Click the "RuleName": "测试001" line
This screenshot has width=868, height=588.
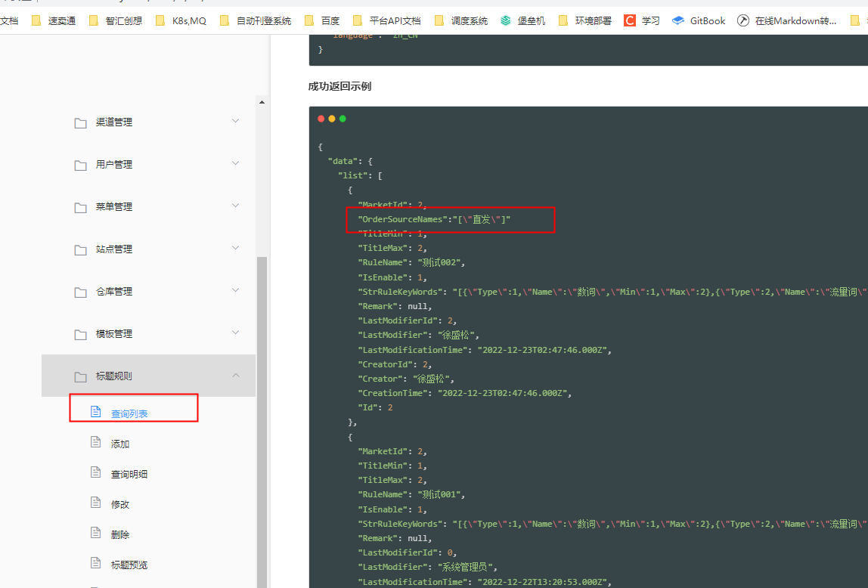411,494
